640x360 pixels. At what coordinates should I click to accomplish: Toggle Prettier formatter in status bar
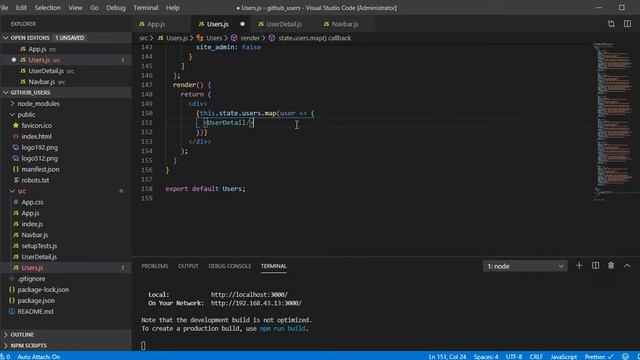coord(599,356)
